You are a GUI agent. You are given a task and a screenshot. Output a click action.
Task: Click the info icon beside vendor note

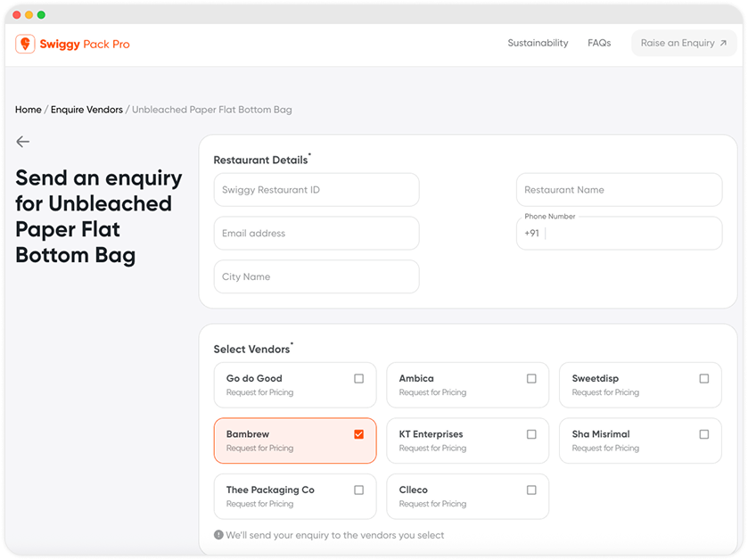218,535
